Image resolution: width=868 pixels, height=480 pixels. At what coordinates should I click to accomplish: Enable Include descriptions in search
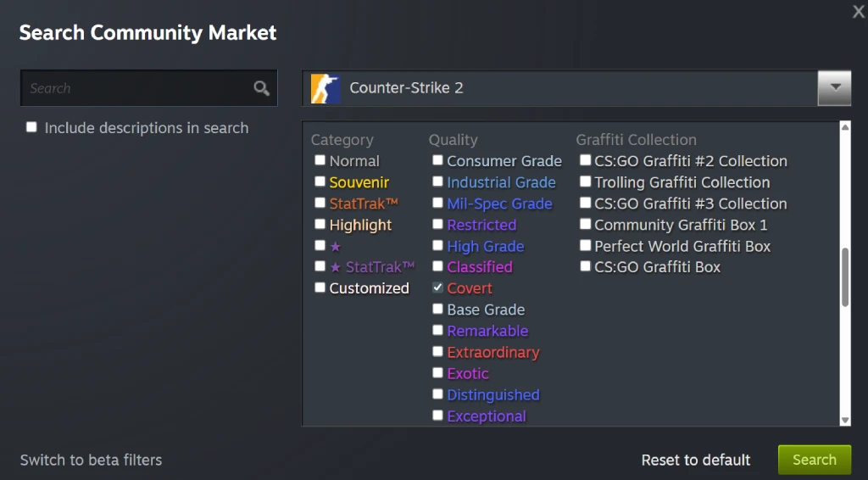coord(31,127)
